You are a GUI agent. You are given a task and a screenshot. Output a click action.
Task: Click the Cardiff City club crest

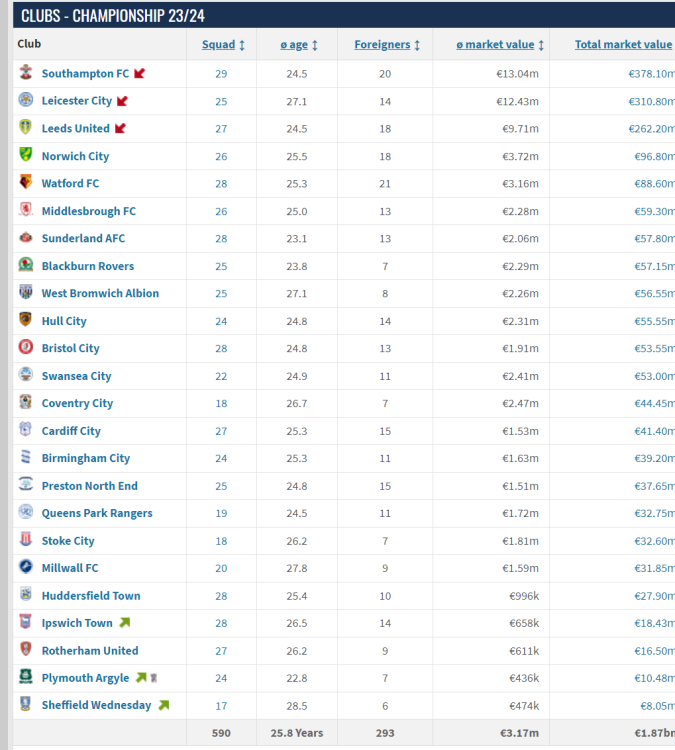26,430
